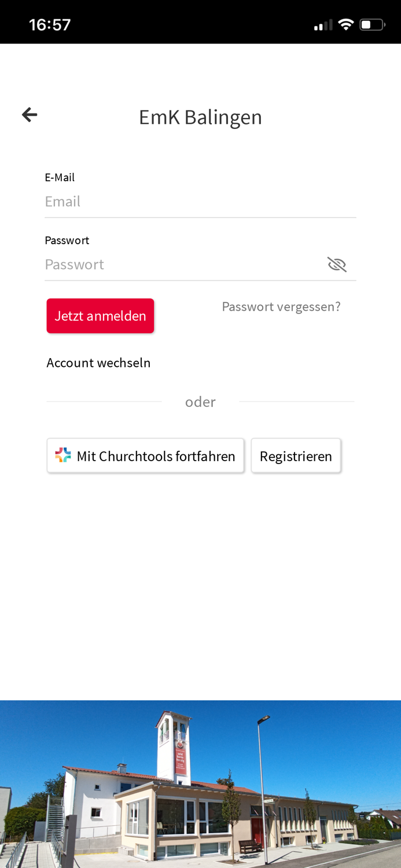The width and height of the screenshot is (401, 868).
Task: Tap the cellular signal bars icon
Action: [324, 24]
